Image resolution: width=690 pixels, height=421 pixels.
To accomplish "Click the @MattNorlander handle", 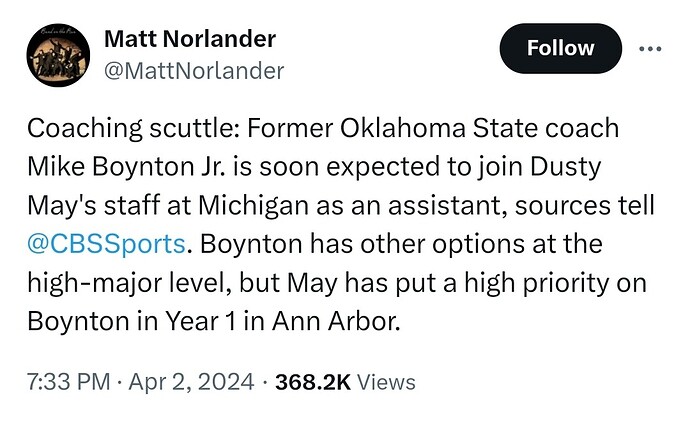I will pos(194,70).
